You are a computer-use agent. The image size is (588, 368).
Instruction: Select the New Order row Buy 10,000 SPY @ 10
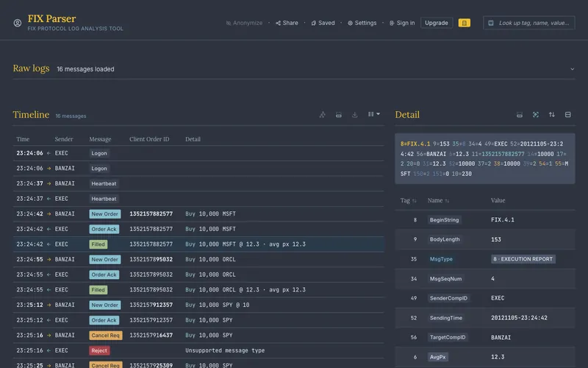pyautogui.click(x=198, y=305)
